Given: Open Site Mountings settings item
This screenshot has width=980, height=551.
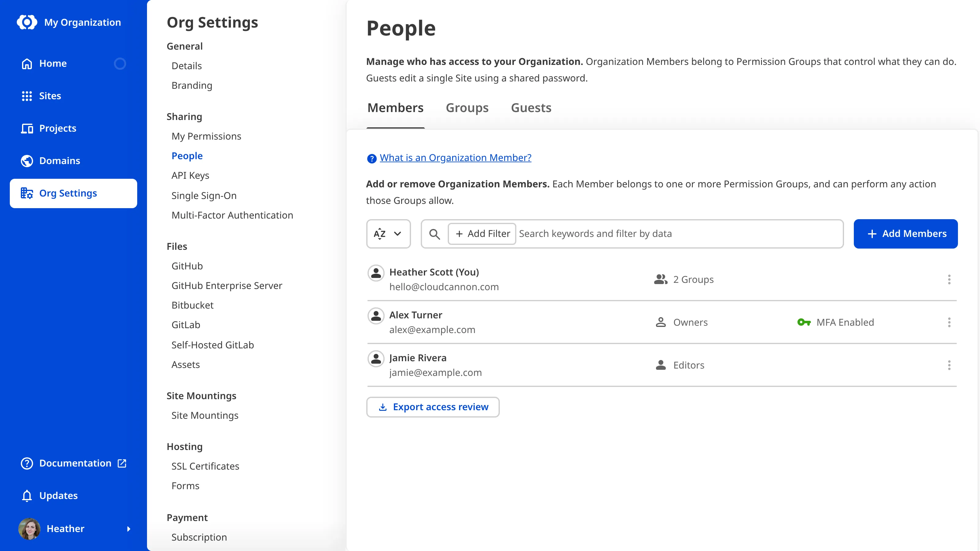Looking at the screenshot, I should click(x=205, y=416).
